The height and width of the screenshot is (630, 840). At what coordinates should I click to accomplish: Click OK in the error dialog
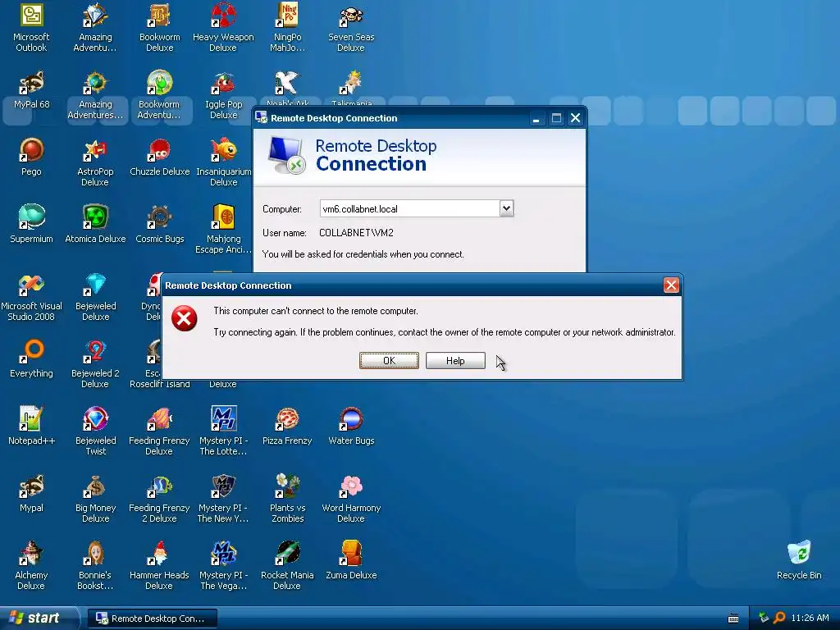[x=389, y=361]
